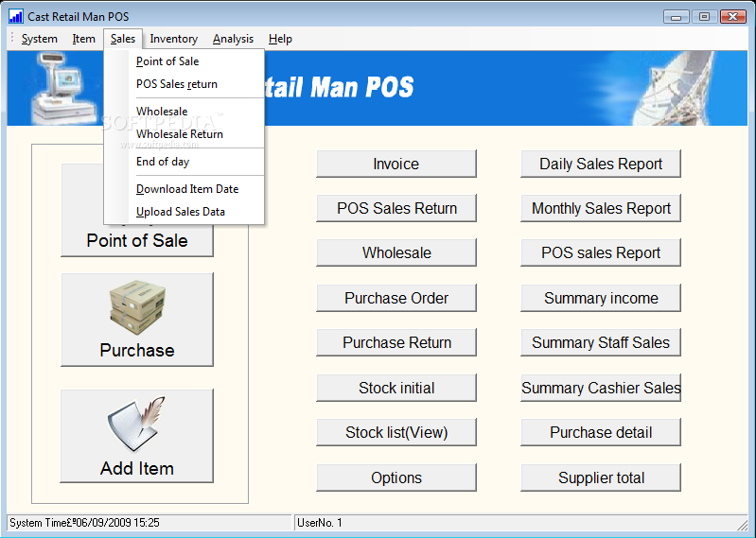Click the POS Sales Return button

(x=396, y=208)
